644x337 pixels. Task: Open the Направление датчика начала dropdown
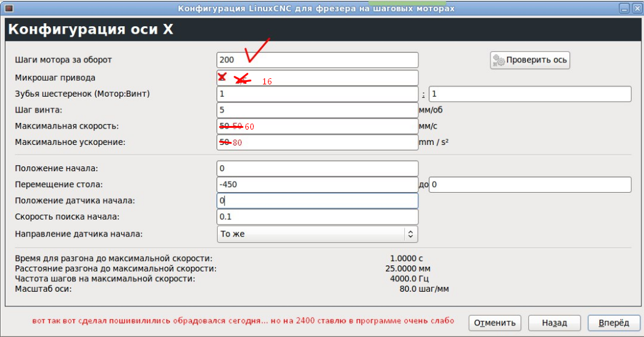click(317, 234)
